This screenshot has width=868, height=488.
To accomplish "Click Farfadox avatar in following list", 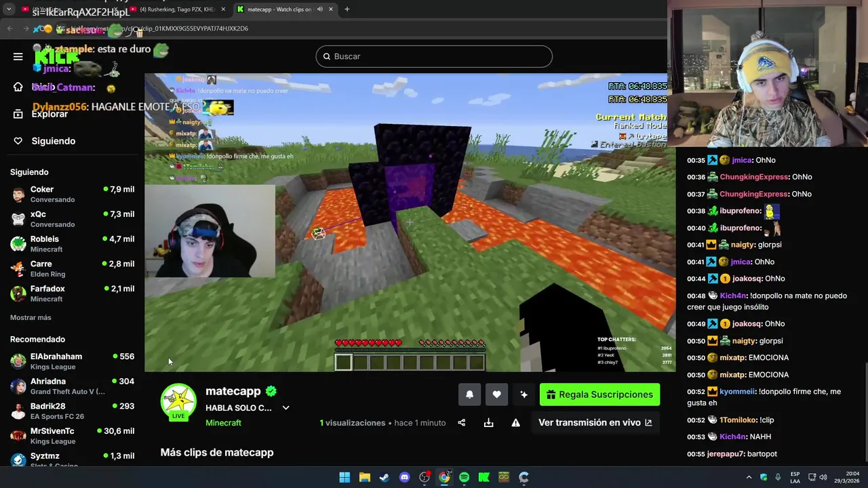I will coord(18,293).
